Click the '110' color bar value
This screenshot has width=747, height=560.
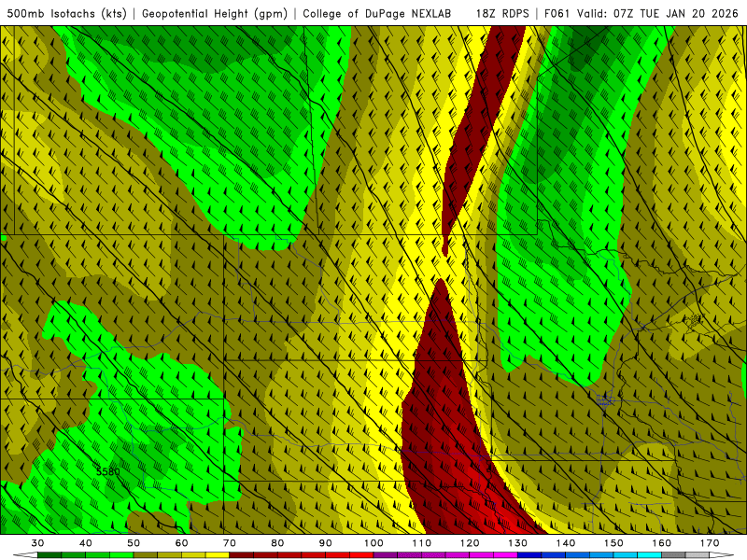click(422, 543)
